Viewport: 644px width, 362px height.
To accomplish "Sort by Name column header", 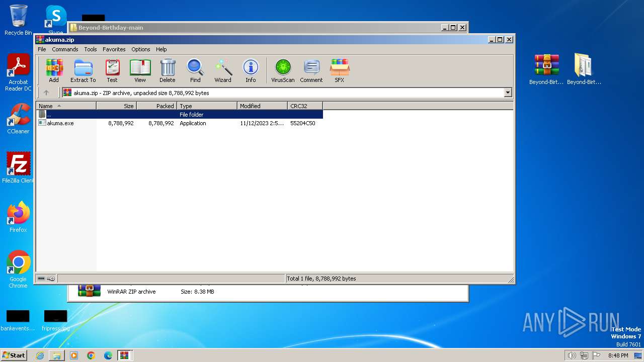I will tap(66, 106).
